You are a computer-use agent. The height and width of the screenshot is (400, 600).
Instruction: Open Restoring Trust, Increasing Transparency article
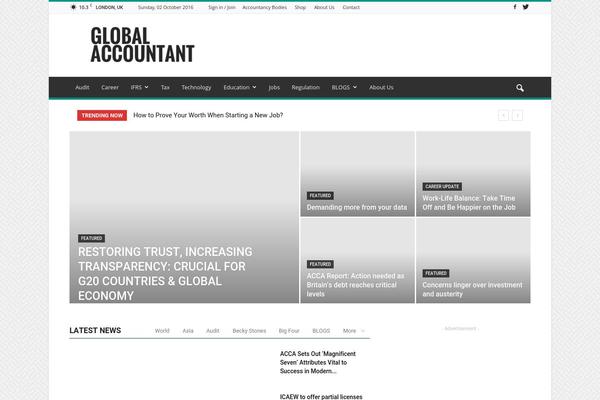(165, 274)
